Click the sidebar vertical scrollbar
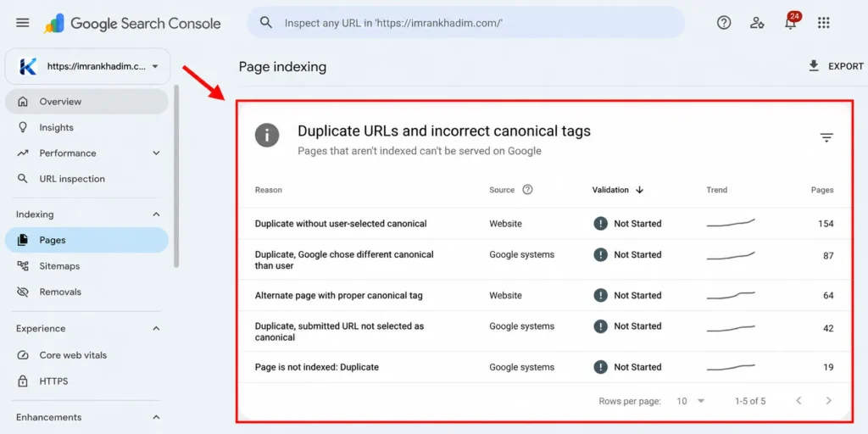Image resolution: width=868 pixels, height=434 pixels. (x=176, y=176)
